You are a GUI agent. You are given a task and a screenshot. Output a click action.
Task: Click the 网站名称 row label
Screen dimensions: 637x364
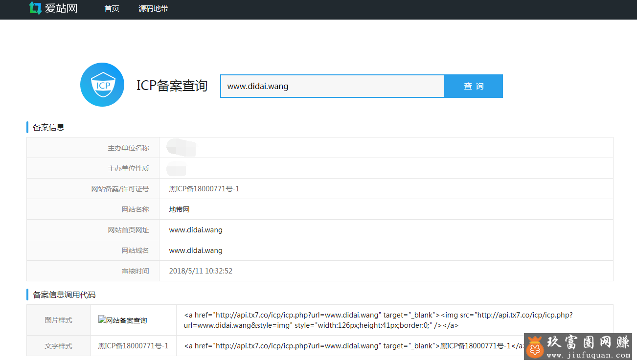(135, 209)
